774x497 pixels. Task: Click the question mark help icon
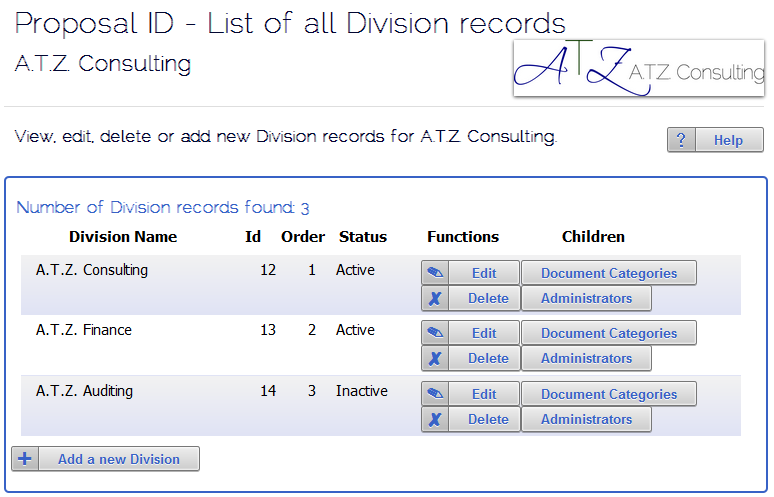click(681, 140)
